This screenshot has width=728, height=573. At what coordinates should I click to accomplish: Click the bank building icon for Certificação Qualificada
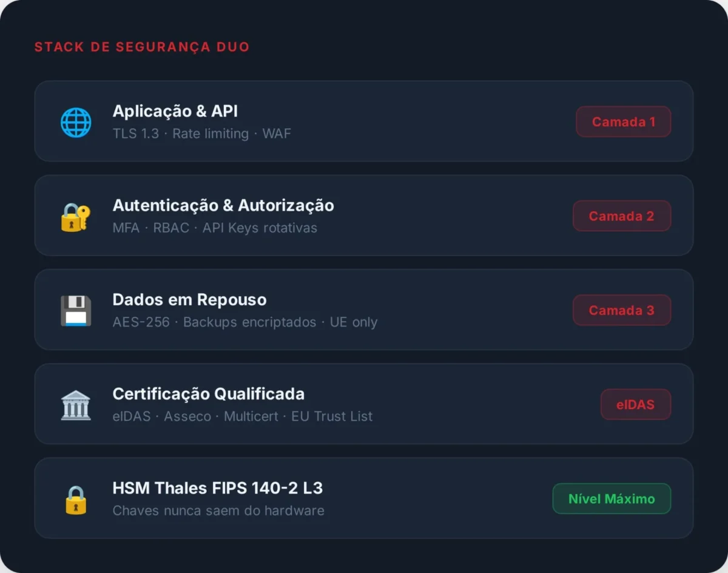point(75,404)
